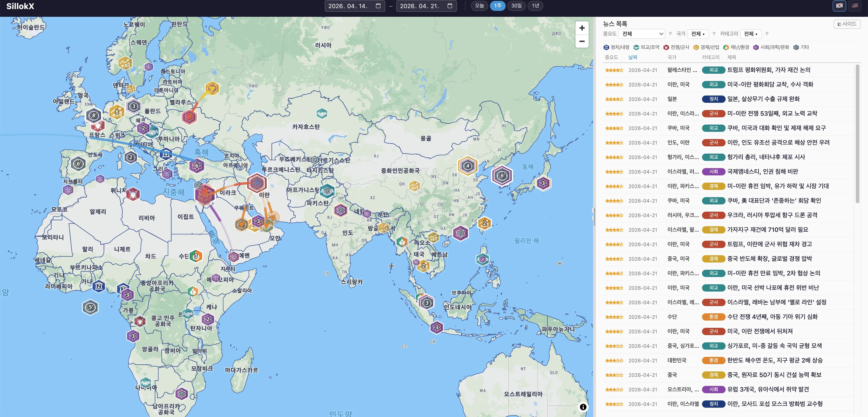Click the gray cluster marker 6 on Spain
The width and height of the screenshot is (868, 417).
pyautogui.click(x=78, y=164)
